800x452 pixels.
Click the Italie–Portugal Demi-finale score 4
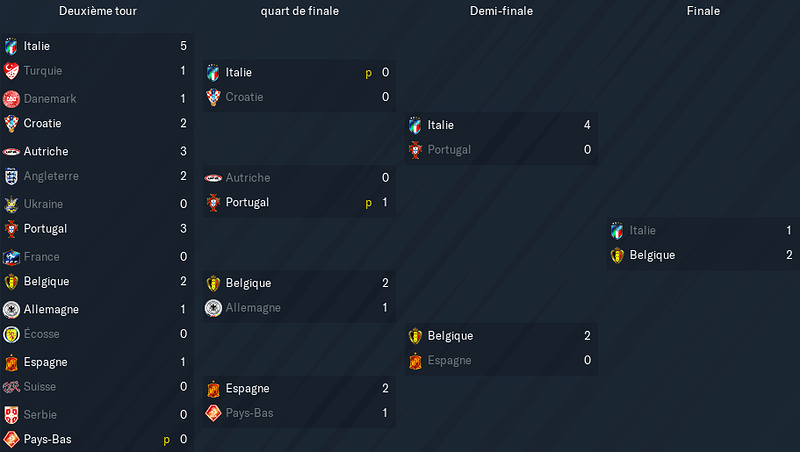587,125
